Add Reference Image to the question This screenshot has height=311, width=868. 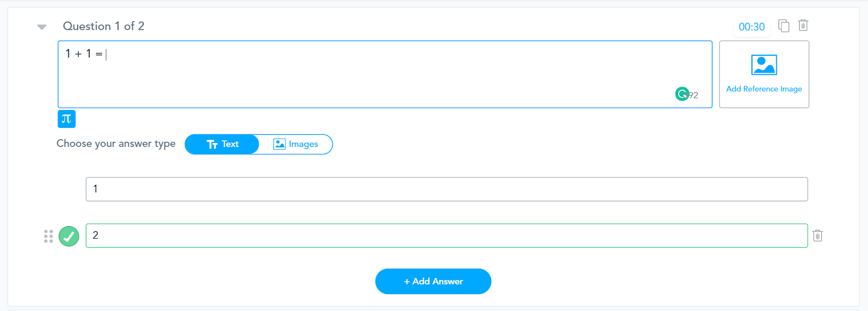(764, 89)
